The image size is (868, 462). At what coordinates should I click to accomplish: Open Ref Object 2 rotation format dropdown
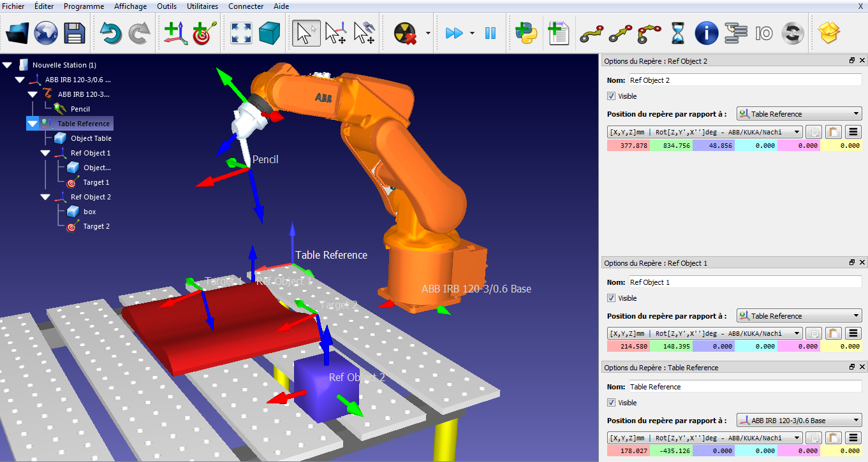[x=705, y=132]
